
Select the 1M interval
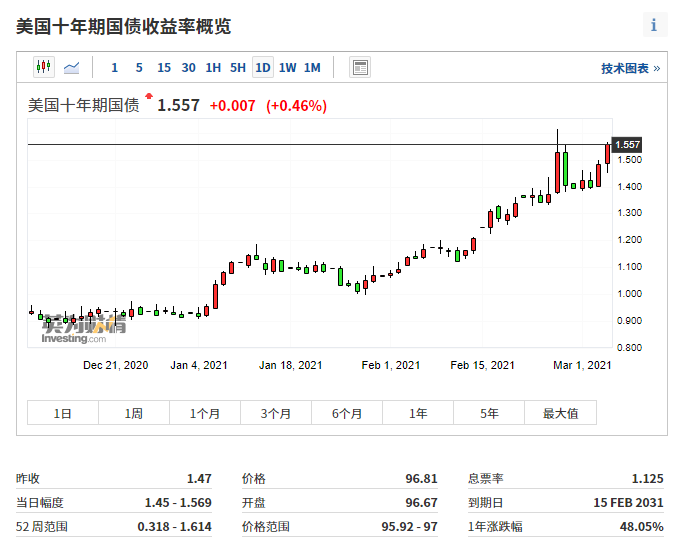tap(312, 68)
